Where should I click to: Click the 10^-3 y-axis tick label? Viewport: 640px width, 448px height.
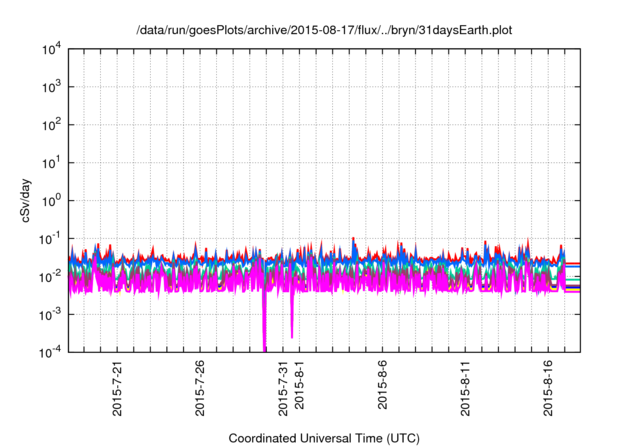[x=50, y=313]
